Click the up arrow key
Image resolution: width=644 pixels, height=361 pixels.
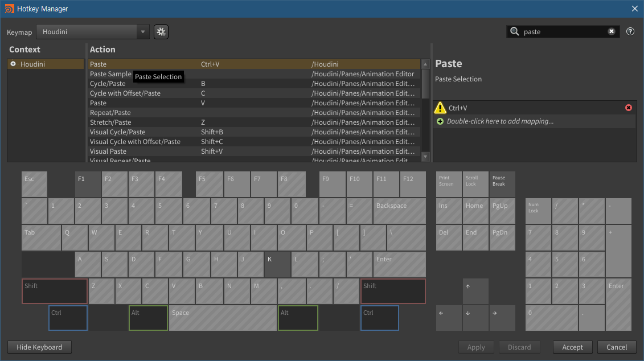tap(475, 291)
